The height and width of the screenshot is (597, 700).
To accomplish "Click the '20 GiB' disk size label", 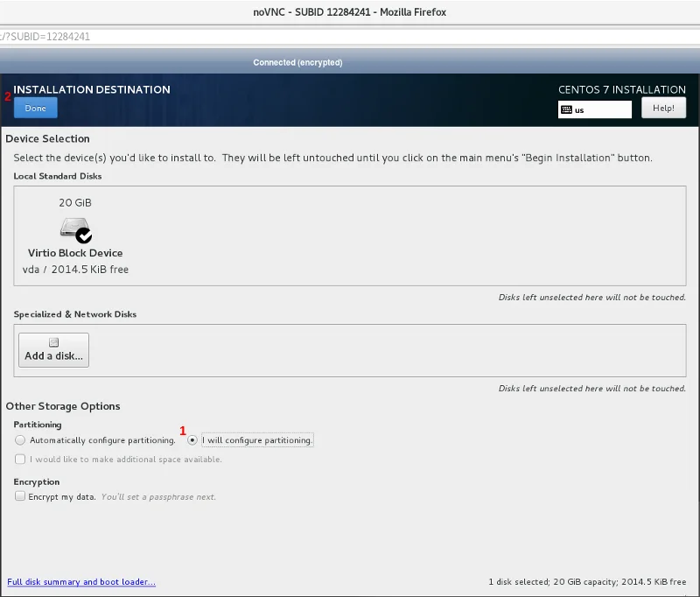I will click(x=75, y=202).
